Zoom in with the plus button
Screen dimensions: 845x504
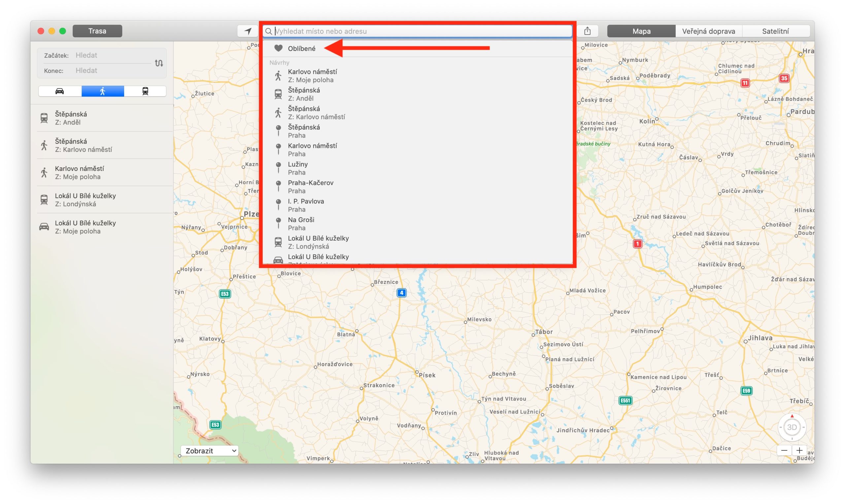pyautogui.click(x=799, y=451)
